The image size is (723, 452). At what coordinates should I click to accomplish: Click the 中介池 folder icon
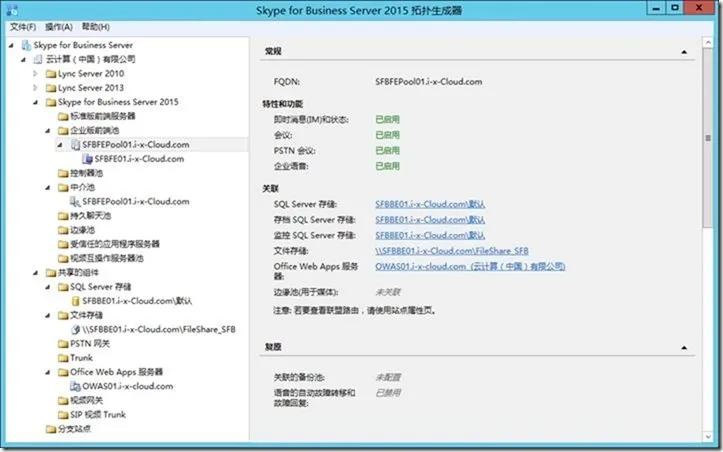pos(63,188)
